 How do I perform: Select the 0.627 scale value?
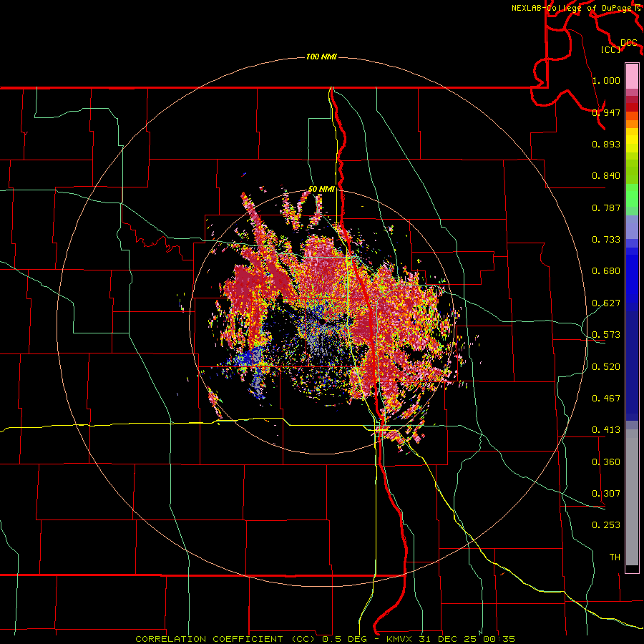(606, 303)
